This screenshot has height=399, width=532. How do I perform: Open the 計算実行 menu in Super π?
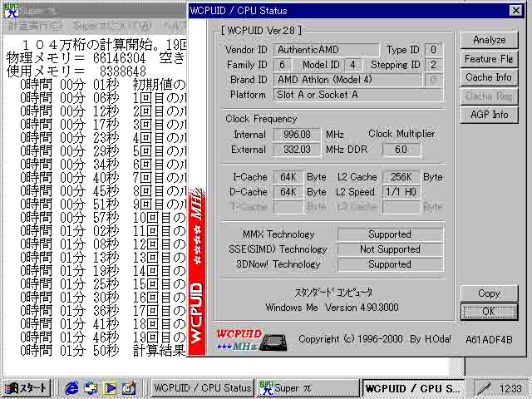(x=34, y=26)
